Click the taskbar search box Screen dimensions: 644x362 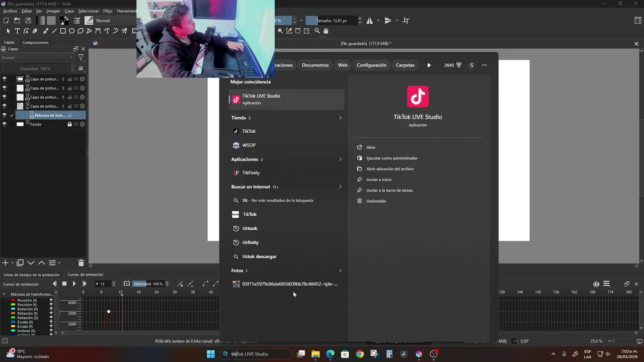(x=257, y=354)
